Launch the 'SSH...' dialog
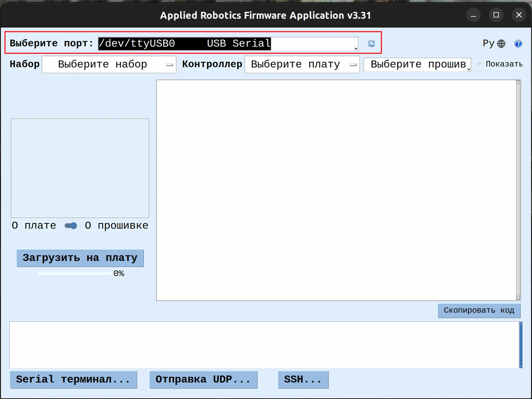Viewport: 532px width, 399px height. 303,380
